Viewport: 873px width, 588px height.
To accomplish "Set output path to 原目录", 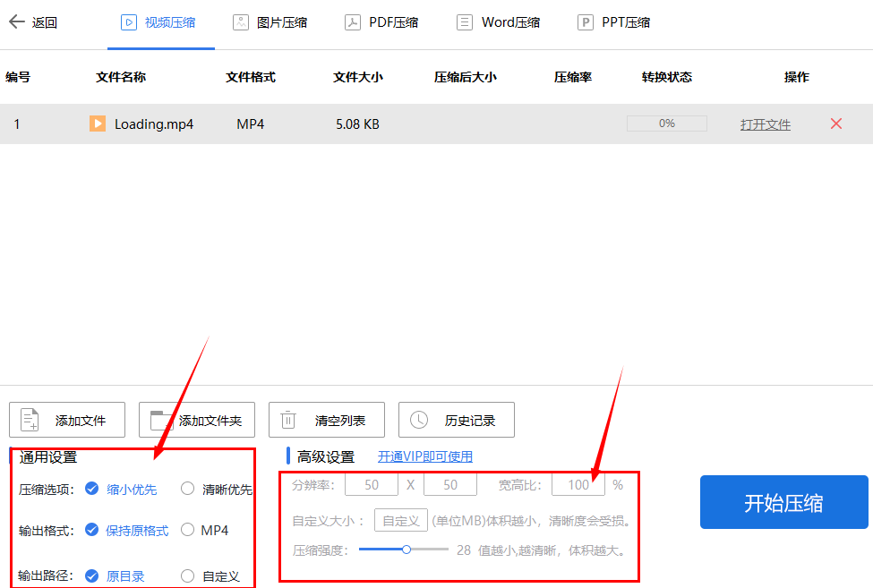I will [92, 575].
